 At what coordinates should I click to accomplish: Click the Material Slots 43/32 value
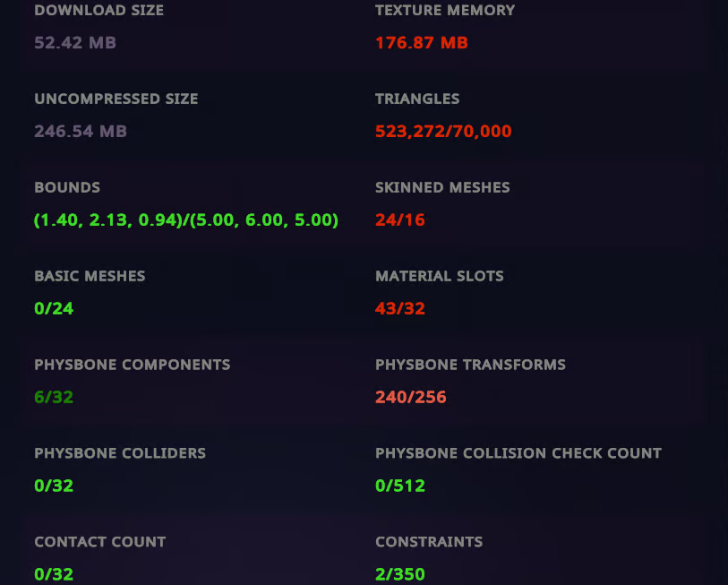point(400,308)
